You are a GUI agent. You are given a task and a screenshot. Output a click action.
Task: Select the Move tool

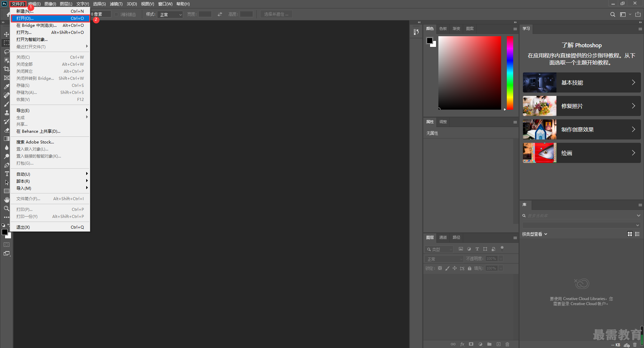(x=6, y=34)
